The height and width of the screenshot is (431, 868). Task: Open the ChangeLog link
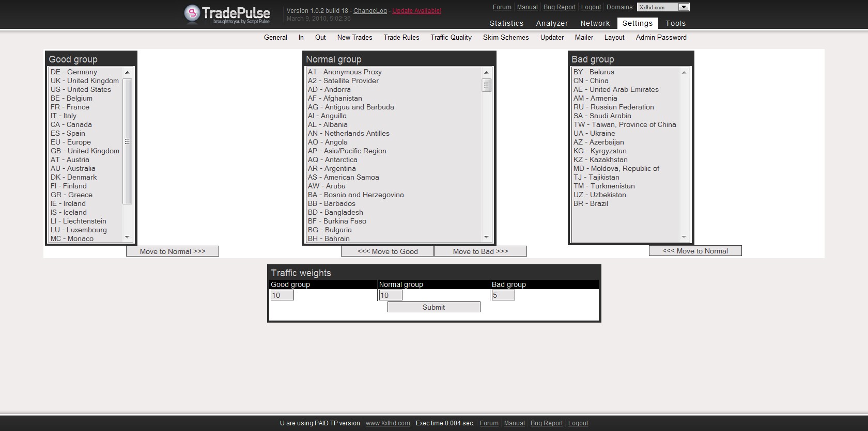tap(370, 11)
